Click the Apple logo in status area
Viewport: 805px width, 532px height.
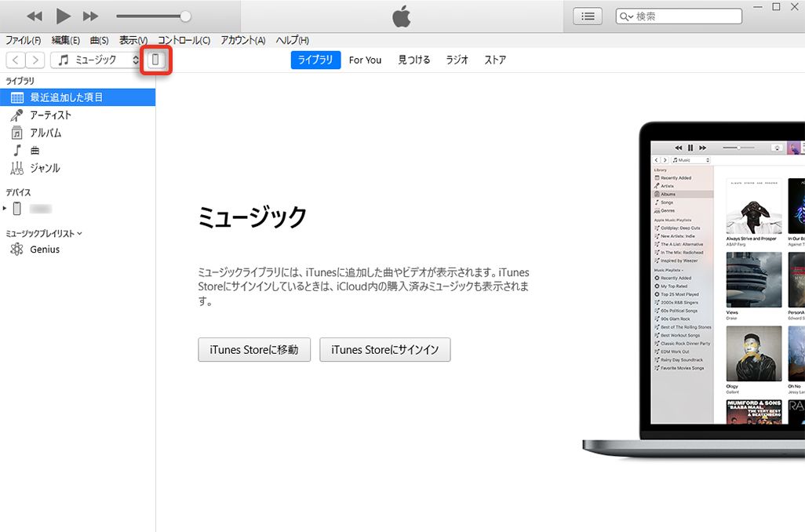point(402,16)
